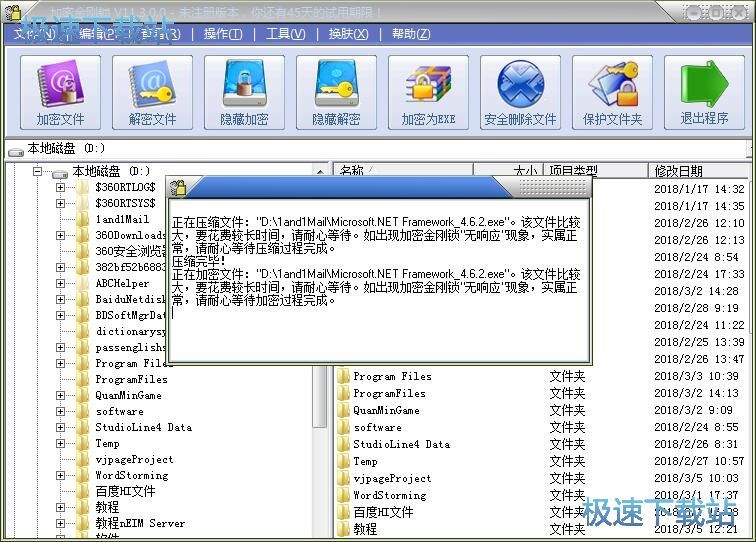Click the 名称 column header
The width and height of the screenshot is (756, 542).
403,170
